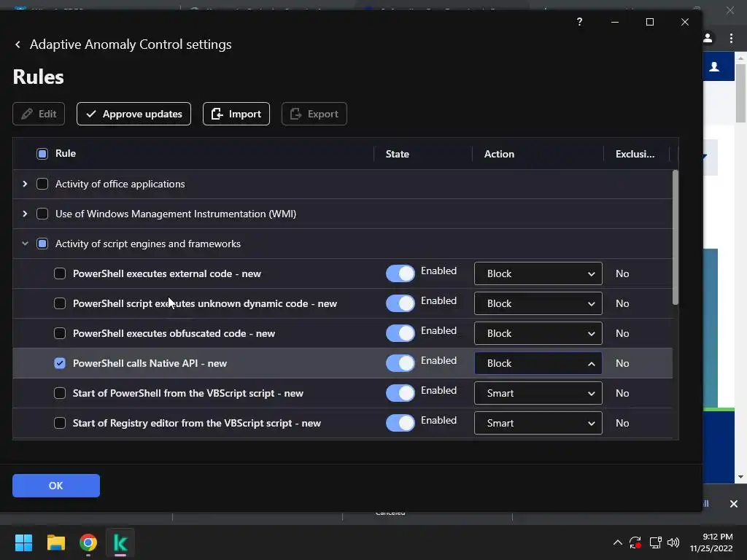Expand the Windows Management Instrumentation group

tap(25, 214)
